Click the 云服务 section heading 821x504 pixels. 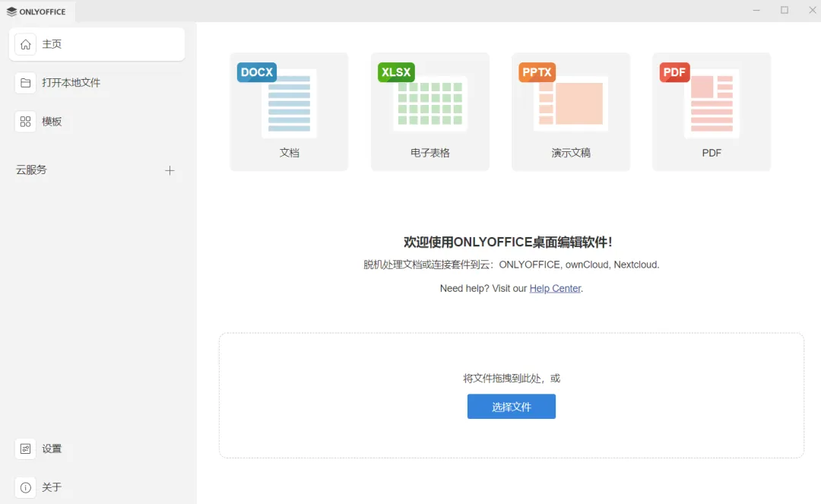[31, 170]
